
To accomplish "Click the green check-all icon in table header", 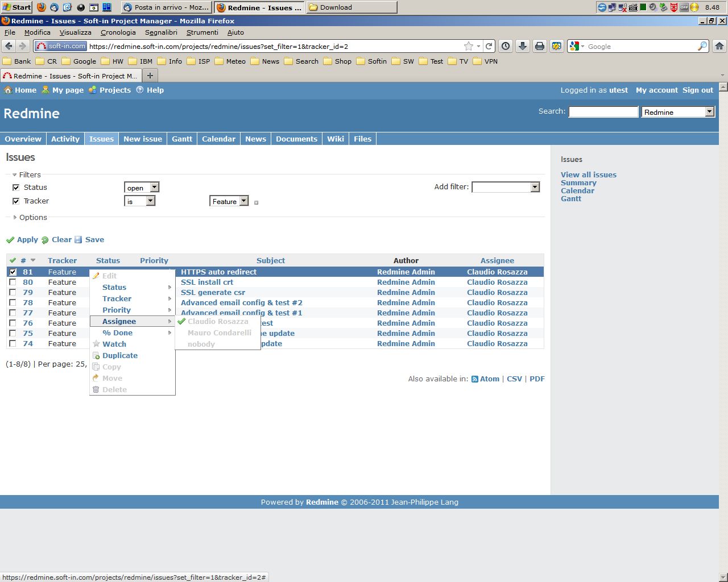I will (13, 260).
